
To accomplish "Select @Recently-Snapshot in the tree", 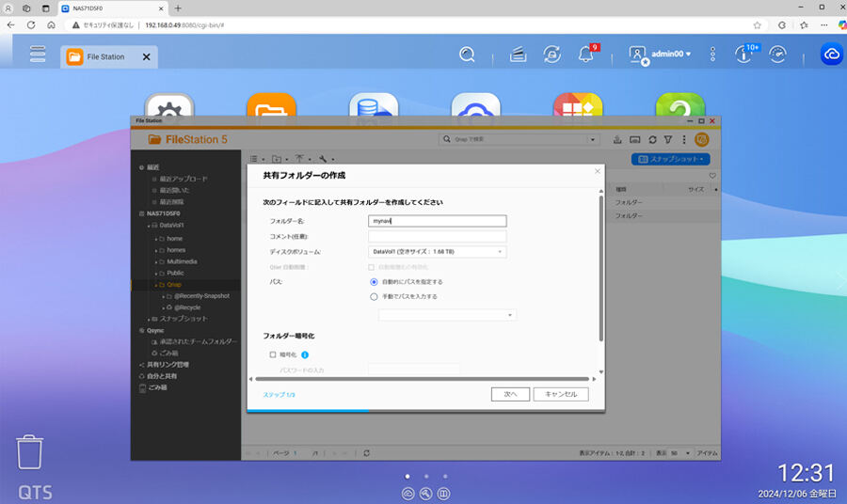I will (201, 296).
